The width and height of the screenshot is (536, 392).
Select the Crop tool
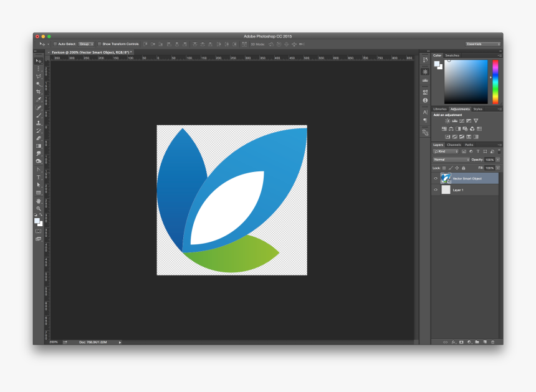[x=39, y=92]
